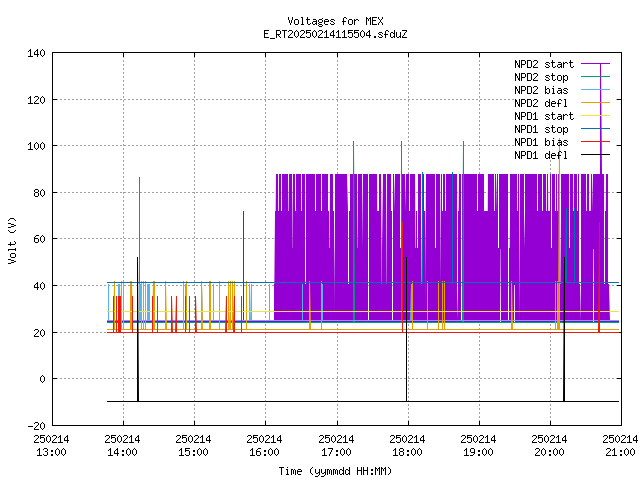Click the y-axis tick label -20
640x480 pixels.
coord(36,426)
